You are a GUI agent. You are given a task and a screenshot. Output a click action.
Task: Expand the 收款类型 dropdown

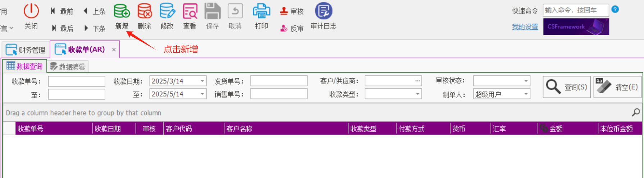pyautogui.click(x=417, y=94)
